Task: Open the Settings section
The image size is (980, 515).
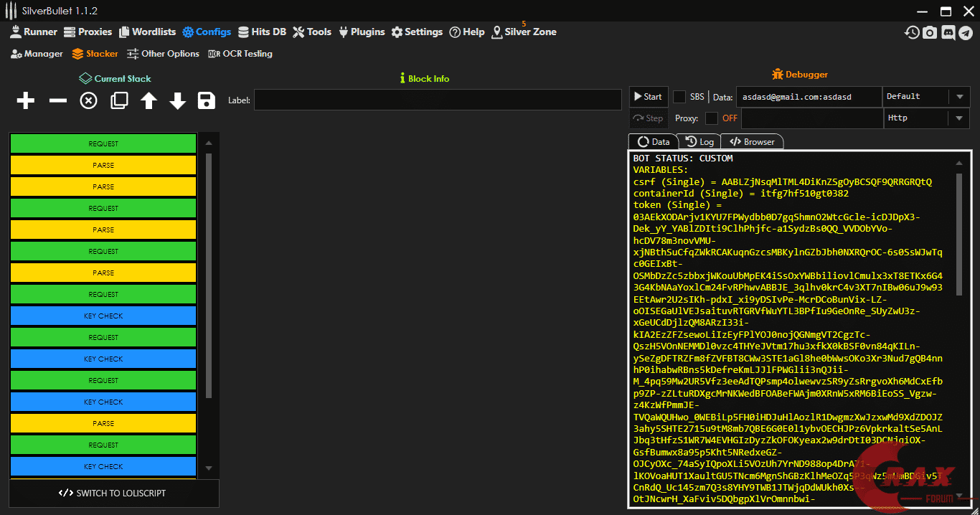Action: (x=417, y=32)
